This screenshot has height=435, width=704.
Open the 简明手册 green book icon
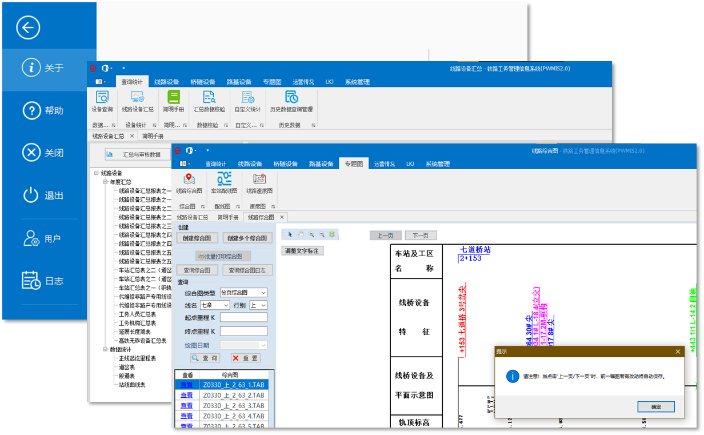[174, 98]
